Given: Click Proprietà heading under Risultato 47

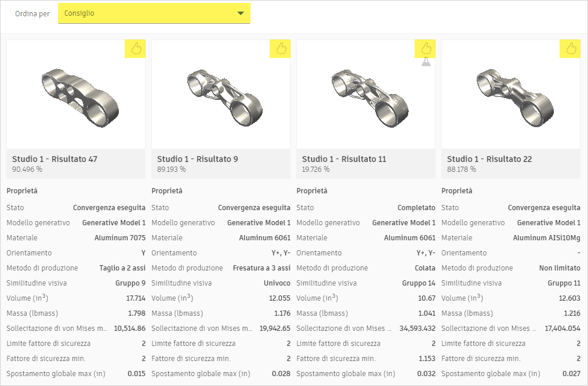Looking at the screenshot, I should (x=22, y=191).
